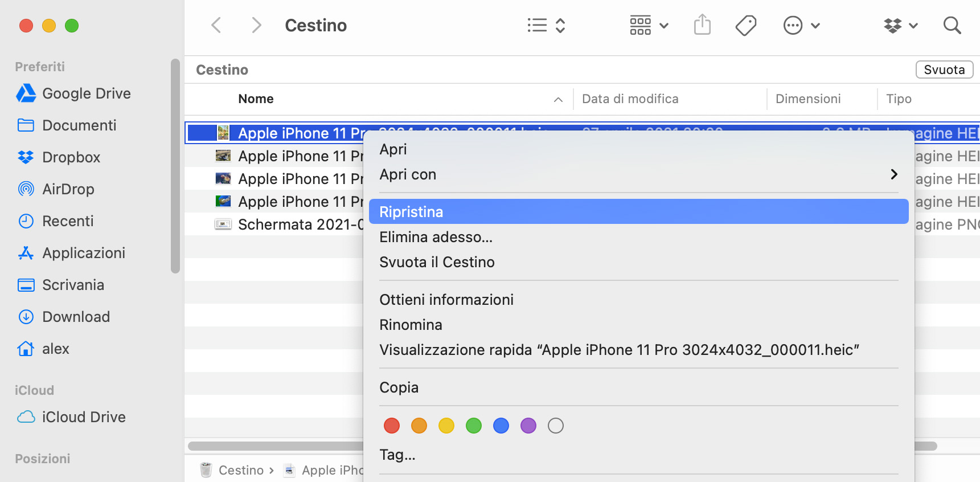This screenshot has width=980, height=482.
Task: Switch view using the list view icon
Action: point(537,25)
